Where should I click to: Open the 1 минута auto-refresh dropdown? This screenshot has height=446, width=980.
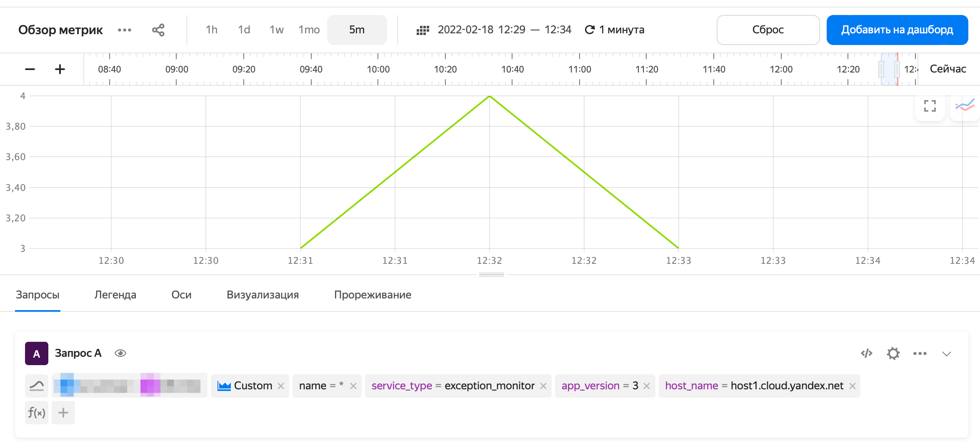pos(615,30)
